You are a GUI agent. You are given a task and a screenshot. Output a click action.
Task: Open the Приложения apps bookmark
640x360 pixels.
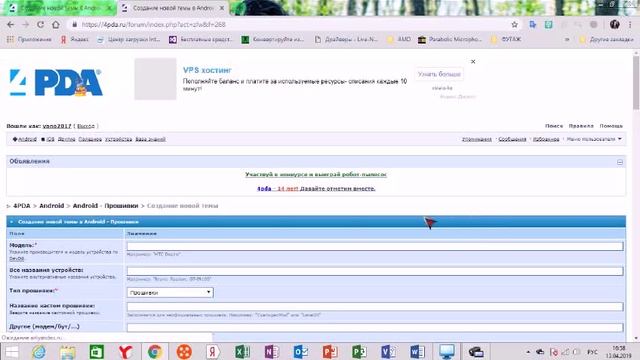click(29, 40)
